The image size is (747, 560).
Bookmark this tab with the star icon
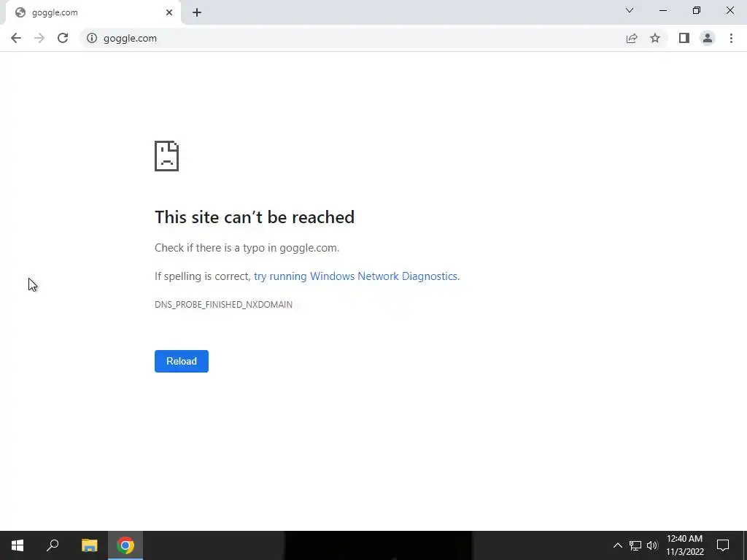pos(655,38)
